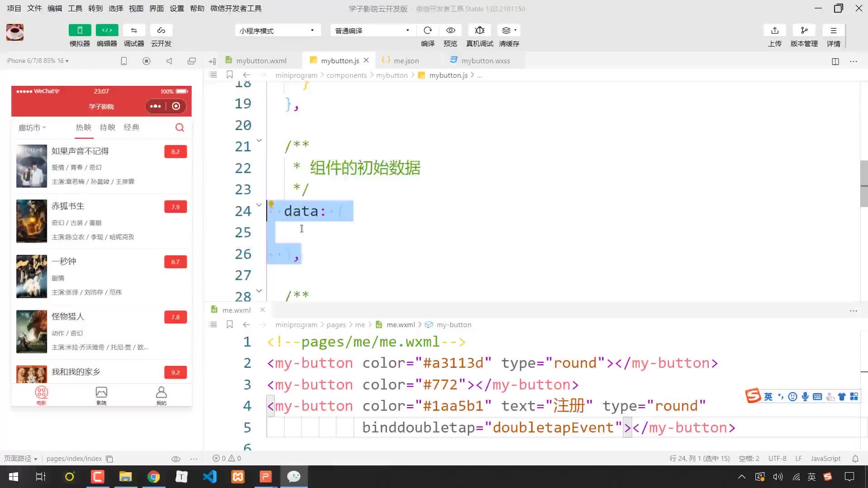868x488 pixels.
Task: Open the clear cache dropdown
Action: (509, 30)
